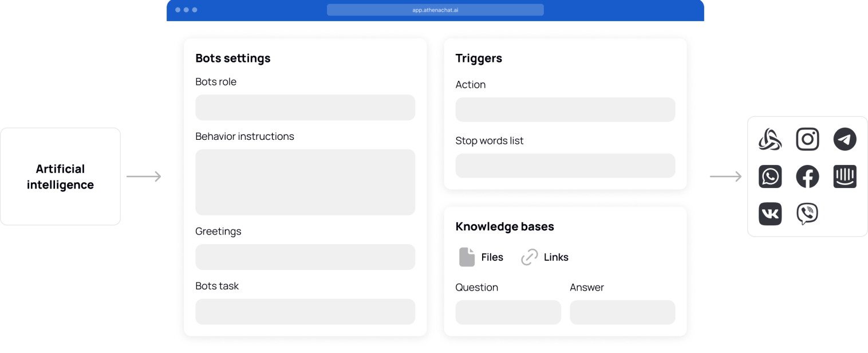Select the Telegram messenger icon

point(845,139)
